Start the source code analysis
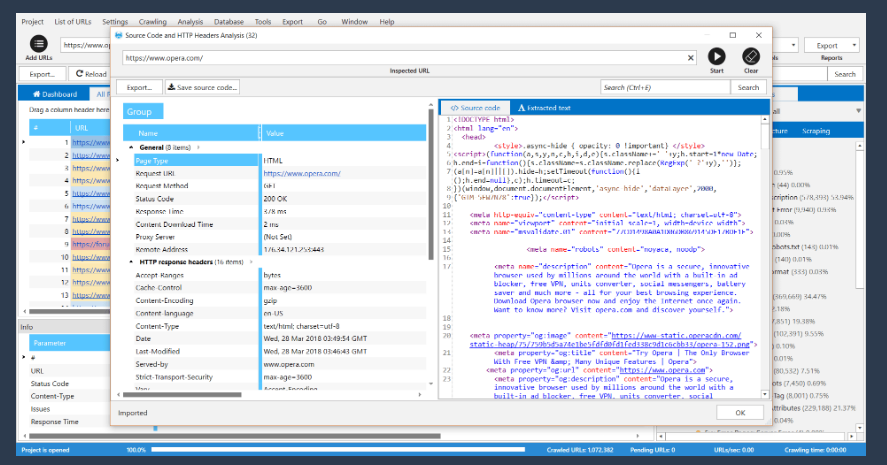The height and width of the screenshot is (465, 887). click(x=717, y=56)
